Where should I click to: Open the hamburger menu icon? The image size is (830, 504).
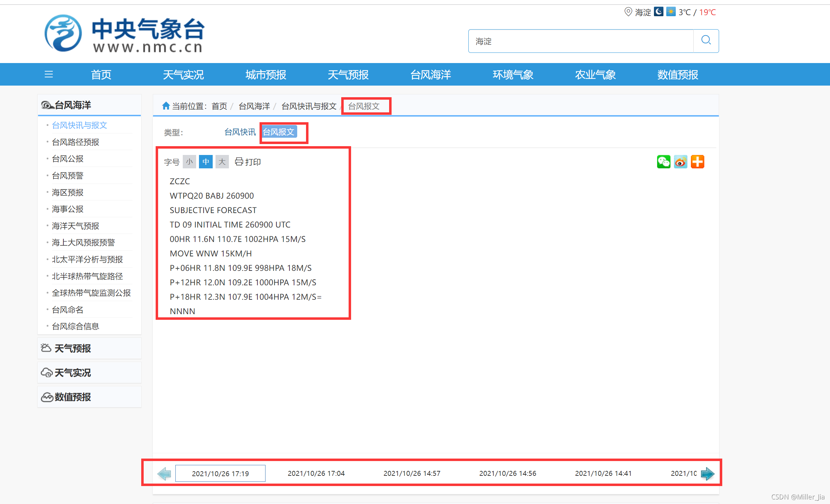click(x=49, y=74)
